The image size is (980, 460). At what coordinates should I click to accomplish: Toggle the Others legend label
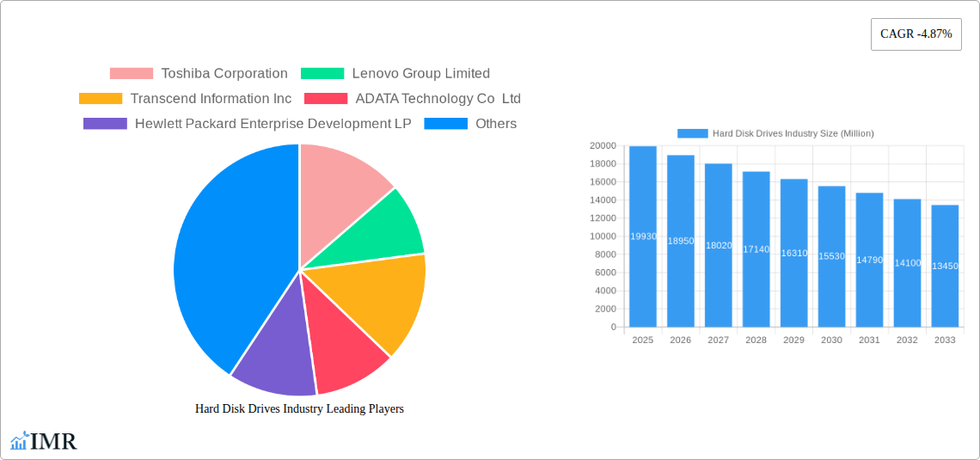coord(496,124)
